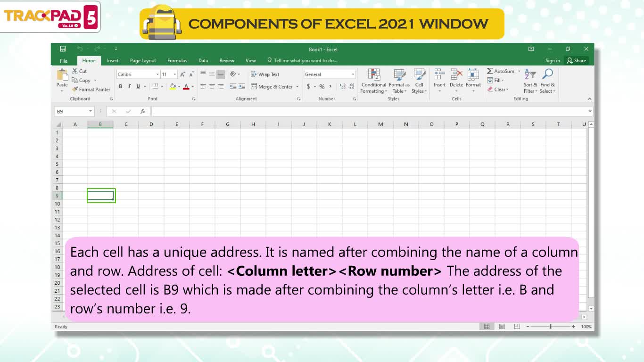This screenshot has height=362, width=644.
Task: Open the font size 11 dropdown
Action: pyautogui.click(x=175, y=74)
